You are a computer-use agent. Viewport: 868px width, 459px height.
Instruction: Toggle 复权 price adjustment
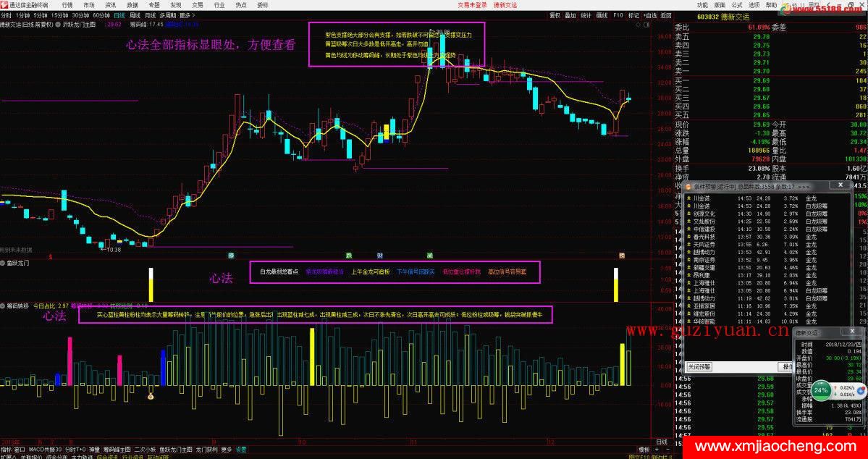[x=555, y=14]
